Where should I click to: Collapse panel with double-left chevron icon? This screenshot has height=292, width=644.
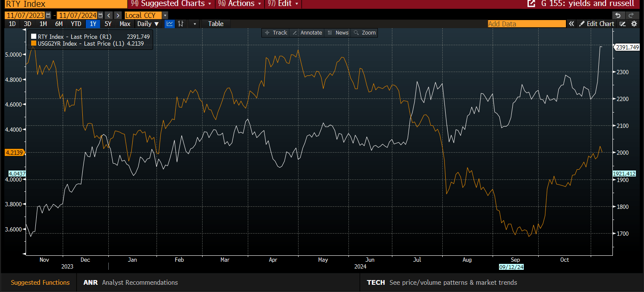(x=571, y=24)
